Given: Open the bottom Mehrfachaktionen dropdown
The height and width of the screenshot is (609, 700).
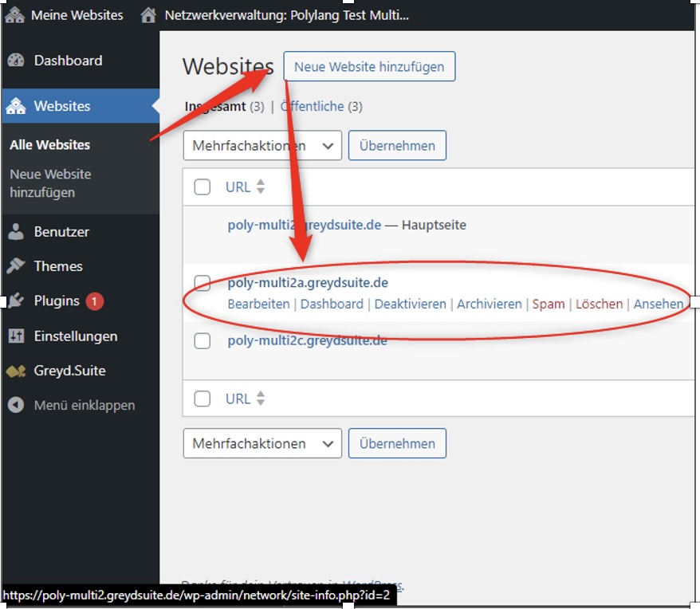Looking at the screenshot, I should coord(262,444).
